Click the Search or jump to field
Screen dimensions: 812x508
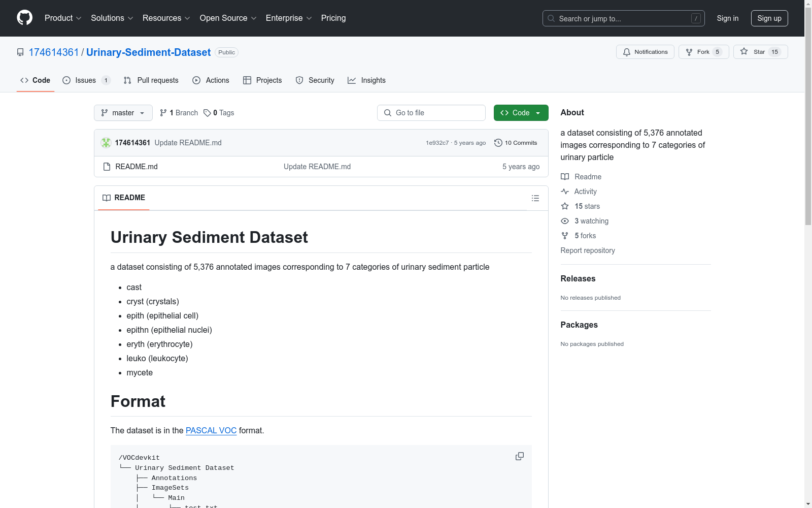click(624, 18)
